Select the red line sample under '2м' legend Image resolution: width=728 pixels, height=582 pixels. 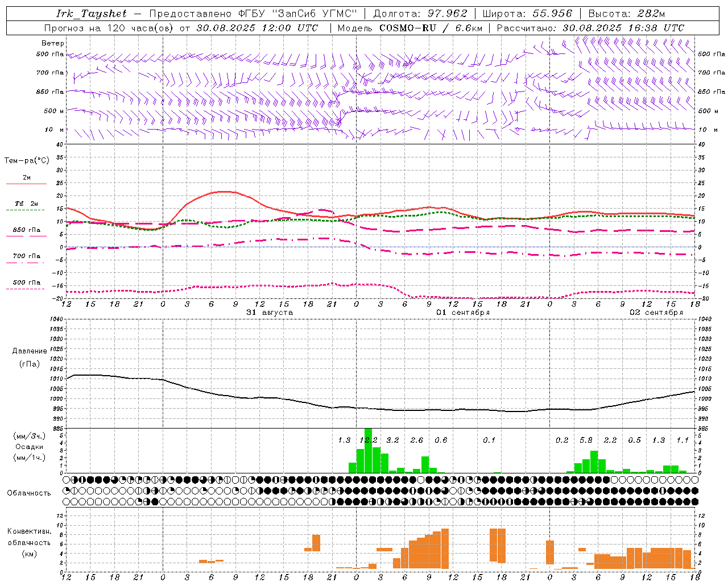coord(27,184)
